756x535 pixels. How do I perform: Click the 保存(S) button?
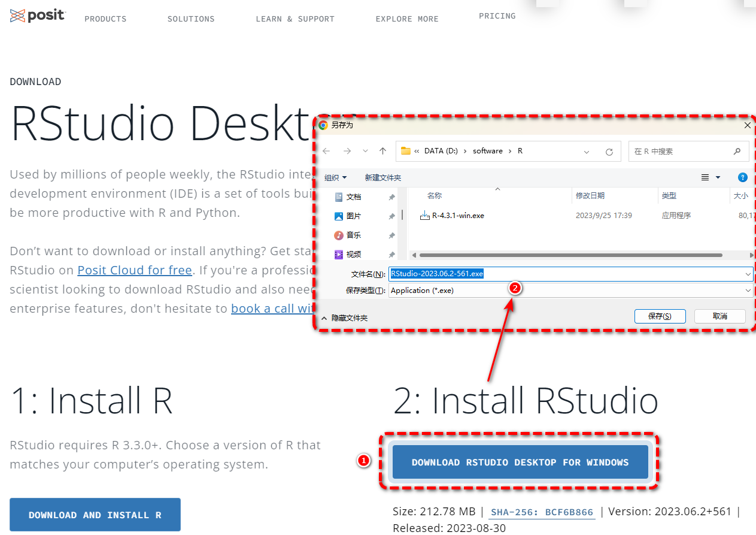(660, 316)
